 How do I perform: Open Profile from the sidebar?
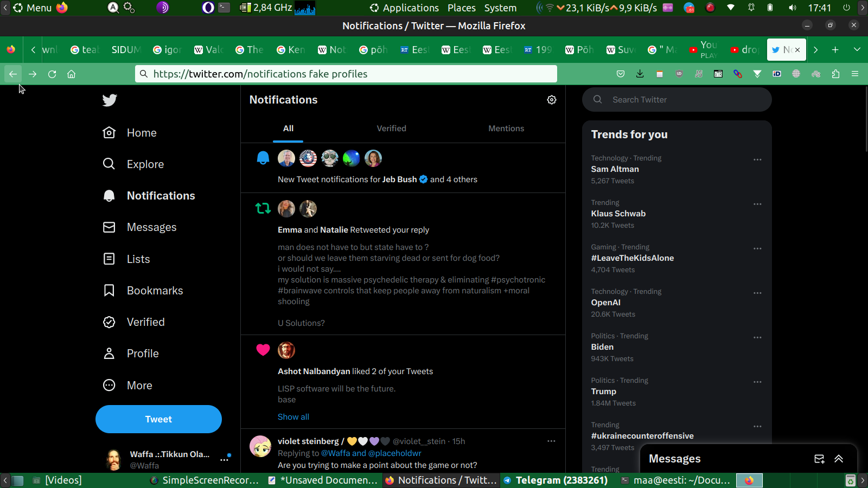tap(131, 354)
